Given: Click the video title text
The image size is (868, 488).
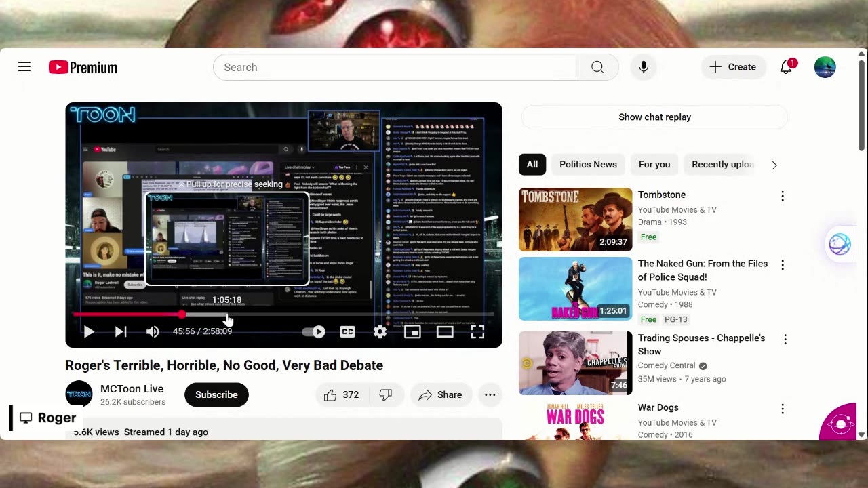Looking at the screenshot, I should click(x=224, y=365).
